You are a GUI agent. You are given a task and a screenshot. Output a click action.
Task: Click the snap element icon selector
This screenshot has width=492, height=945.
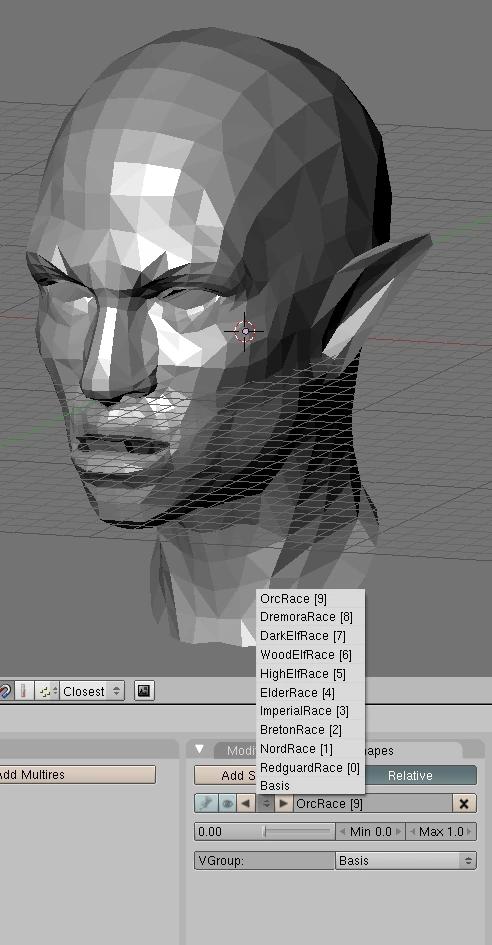46,691
